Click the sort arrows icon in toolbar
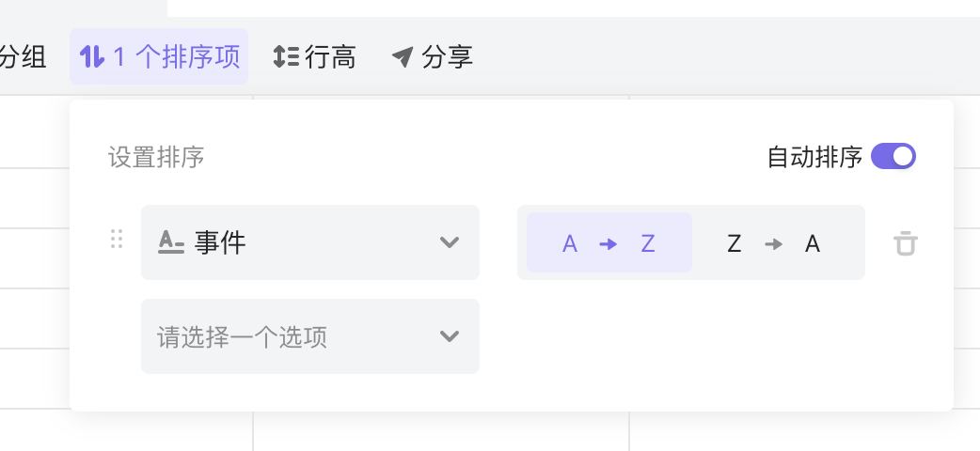Screen dimensions: 980x451 click(x=92, y=56)
